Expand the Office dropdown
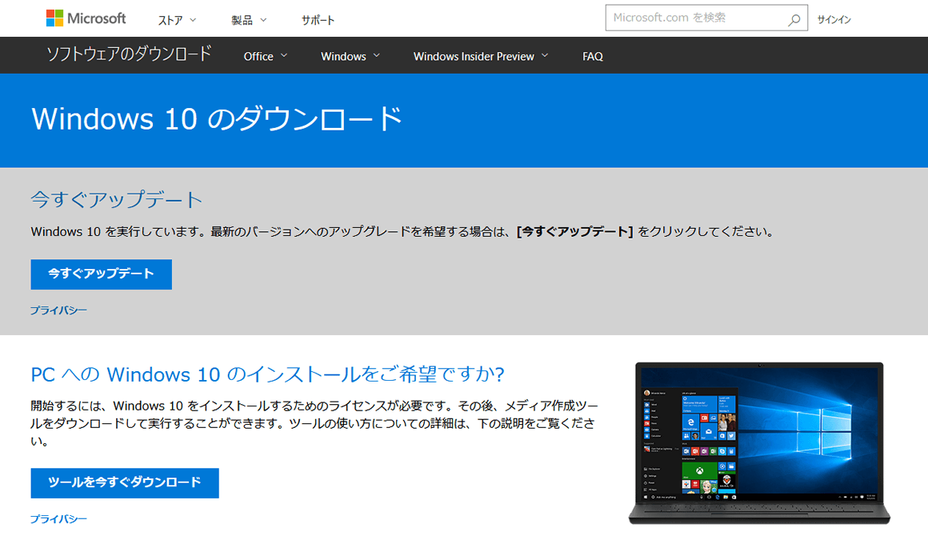Screen dimensions: 928x560 point(264,56)
